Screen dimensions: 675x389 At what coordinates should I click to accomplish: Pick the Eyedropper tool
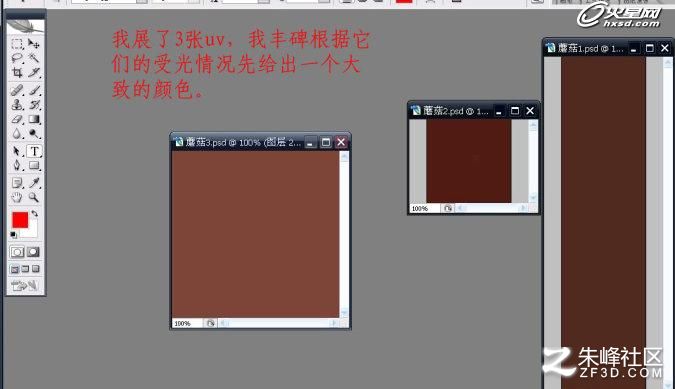pyautogui.click(x=34, y=183)
